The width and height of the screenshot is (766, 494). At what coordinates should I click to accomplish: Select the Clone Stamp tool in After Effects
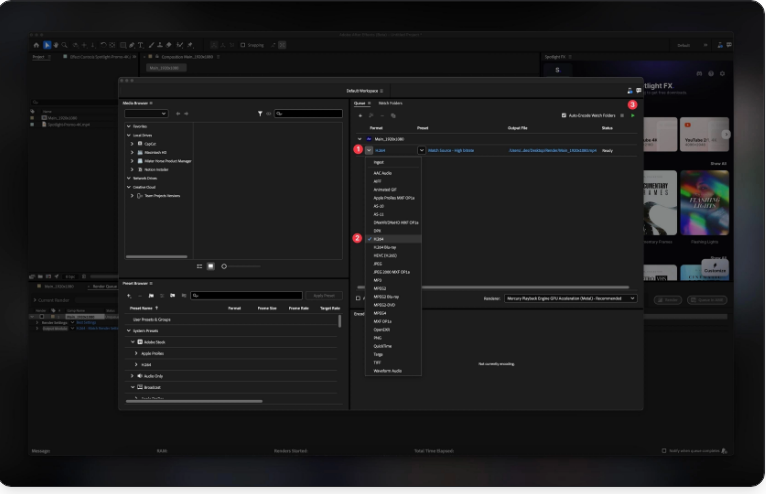(x=160, y=45)
